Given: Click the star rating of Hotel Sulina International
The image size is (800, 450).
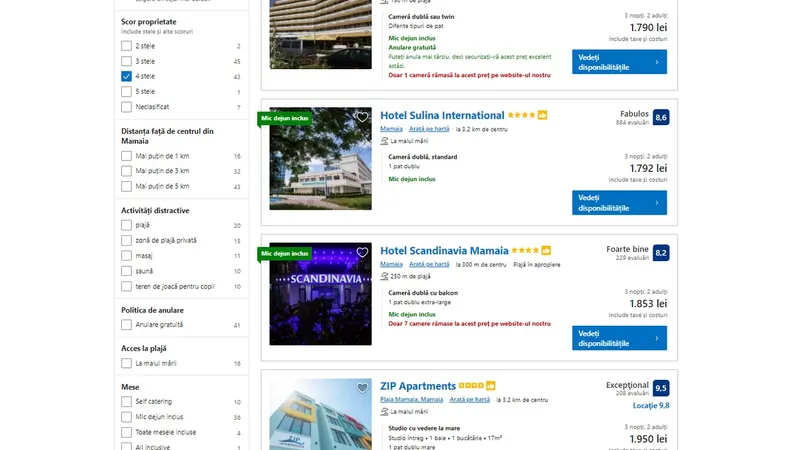Looking at the screenshot, I should coord(521,115).
